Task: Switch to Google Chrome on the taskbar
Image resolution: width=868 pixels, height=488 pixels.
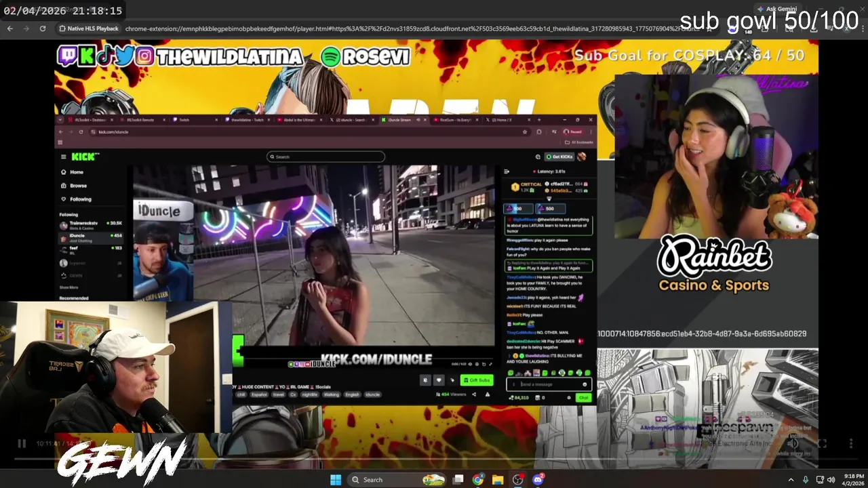Action: tap(478, 480)
